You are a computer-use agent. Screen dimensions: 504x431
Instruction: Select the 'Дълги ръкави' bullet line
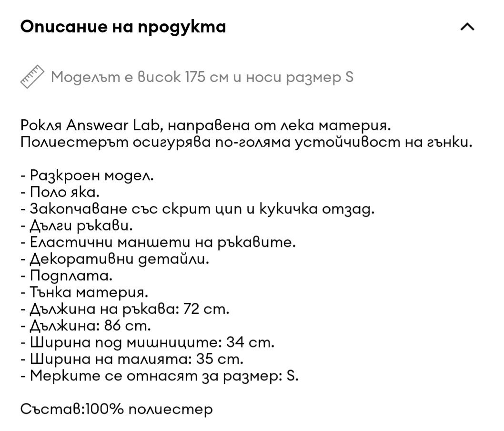pyautogui.click(x=77, y=226)
